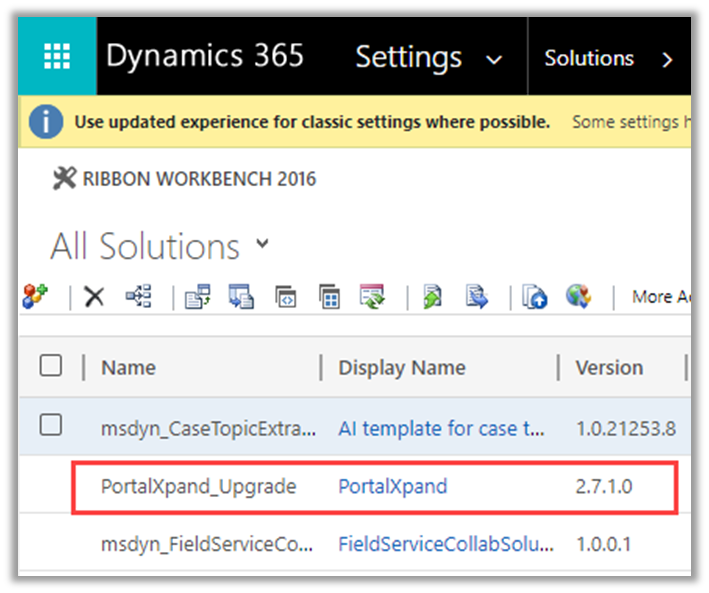709x593 pixels.
Task: Click the Show Dependencies toolbar icon
Action: tap(138, 296)
